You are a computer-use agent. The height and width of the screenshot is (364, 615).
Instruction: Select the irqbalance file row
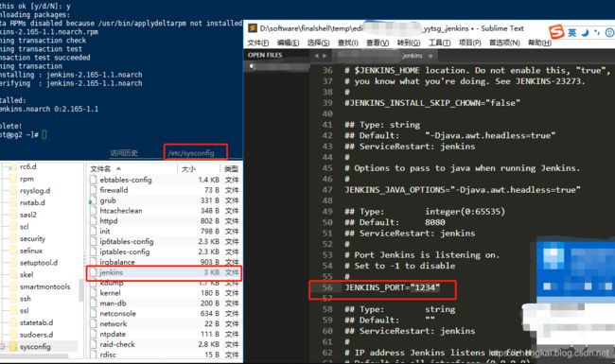pos(164,262)
